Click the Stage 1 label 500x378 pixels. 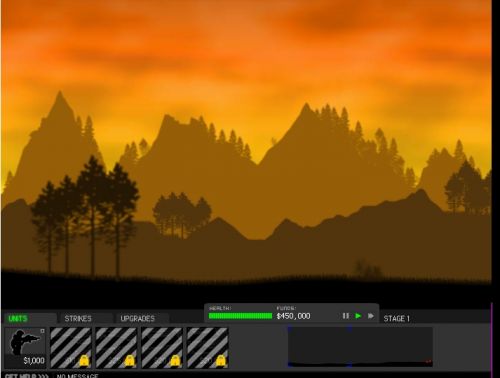pos(397,318)
